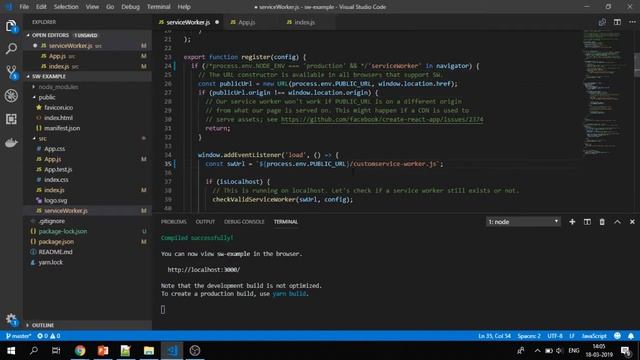This screenshot has width=640, height=360.
Task: Open the Action Center notification icon
Action: (x=626, y=351)
